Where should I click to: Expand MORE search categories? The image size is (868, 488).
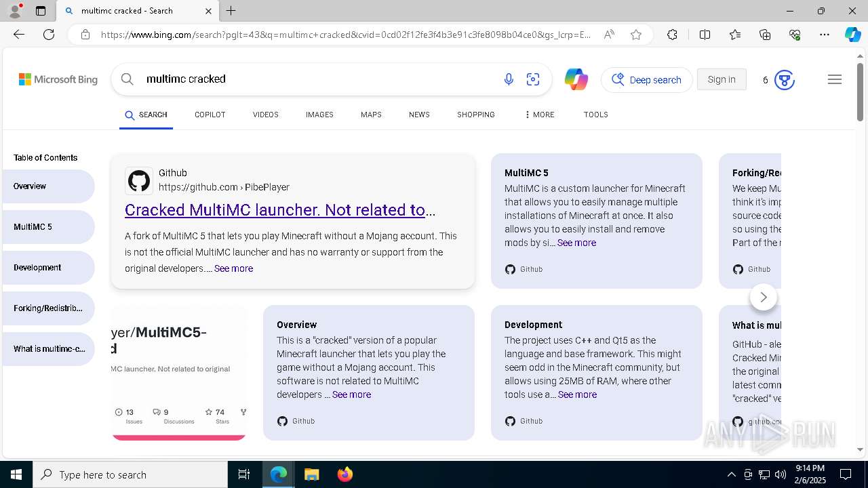[x=539, y=115]
